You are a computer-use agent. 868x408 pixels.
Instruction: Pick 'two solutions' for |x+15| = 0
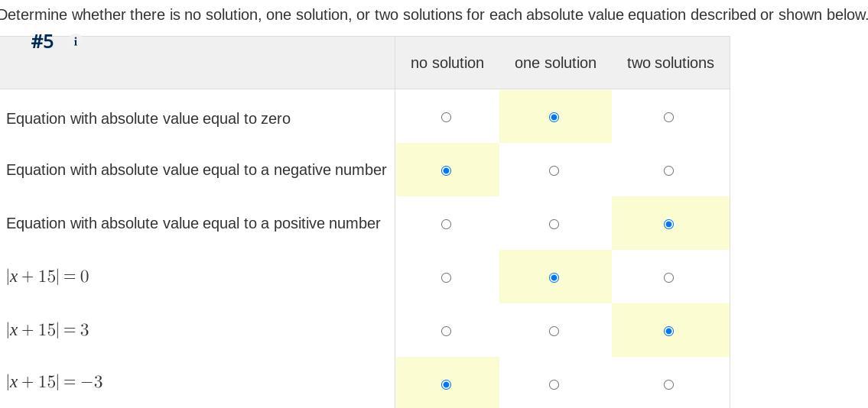coord(669,277)
